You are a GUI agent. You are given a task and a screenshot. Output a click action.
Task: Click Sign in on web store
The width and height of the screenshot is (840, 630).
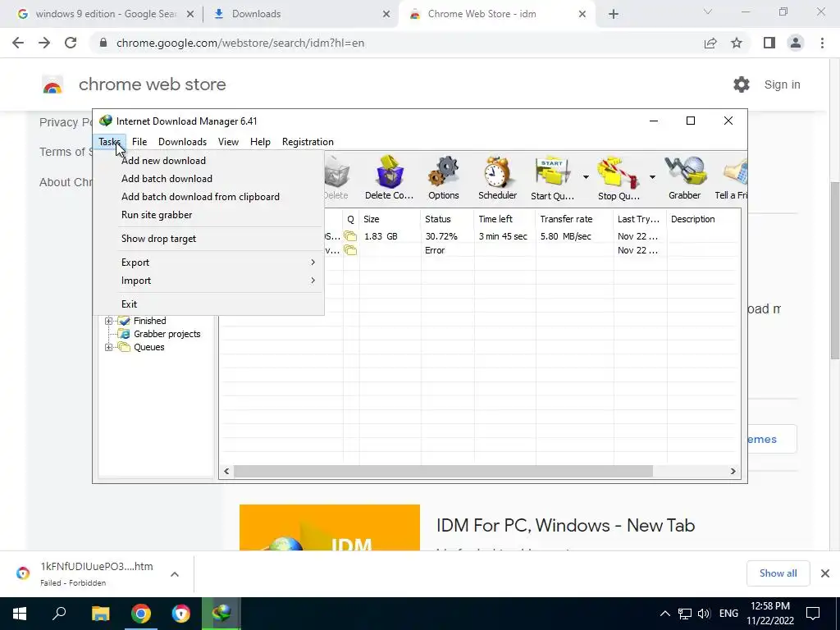tap(782, 84)
